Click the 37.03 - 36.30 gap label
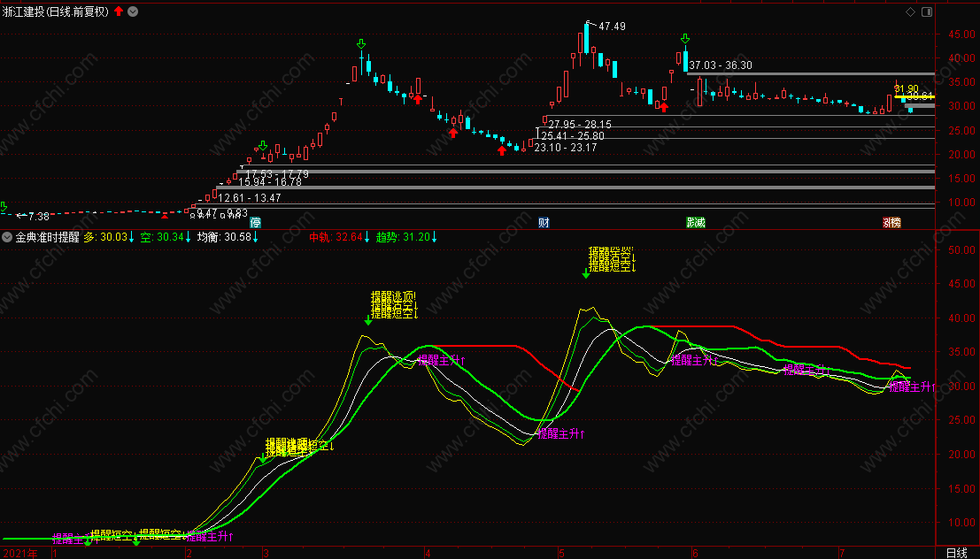The image size is (980, 559). tap(721, 65)
